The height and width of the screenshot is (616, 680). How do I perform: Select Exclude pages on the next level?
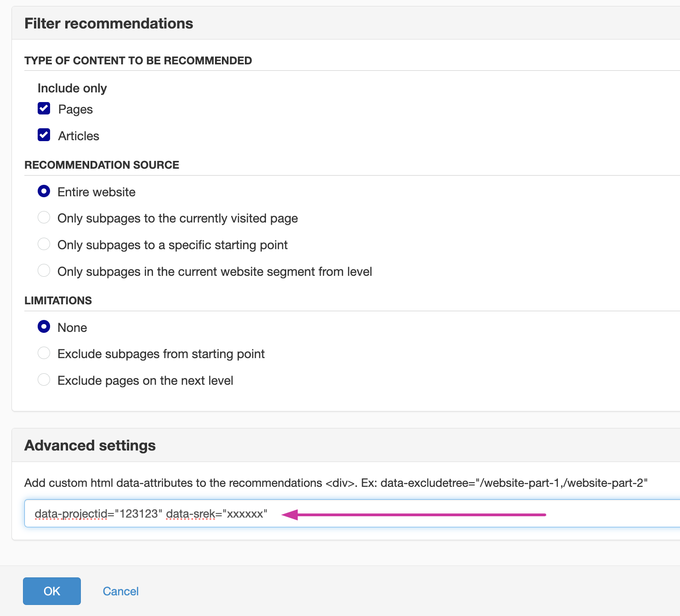tap(44, 380)
